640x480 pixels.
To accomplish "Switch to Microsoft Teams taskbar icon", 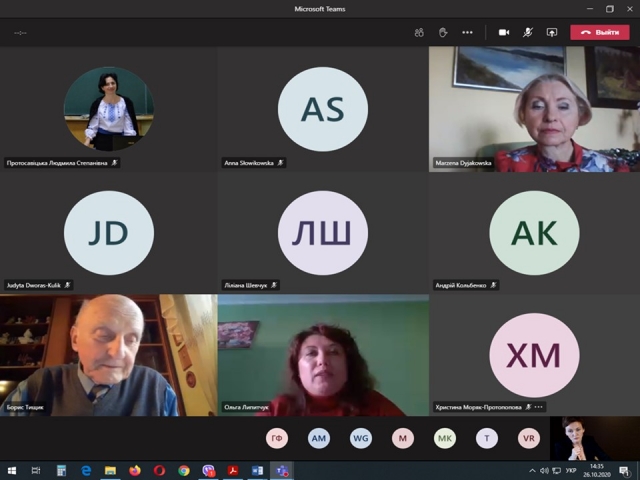I will tap(282, 471).
